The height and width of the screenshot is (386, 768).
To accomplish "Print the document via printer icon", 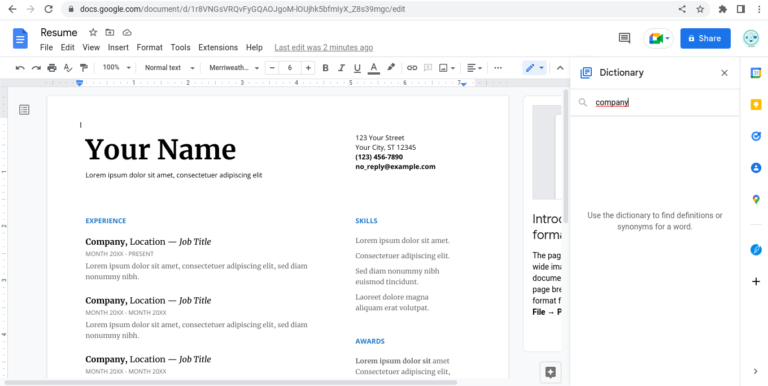I will (52, 68).
